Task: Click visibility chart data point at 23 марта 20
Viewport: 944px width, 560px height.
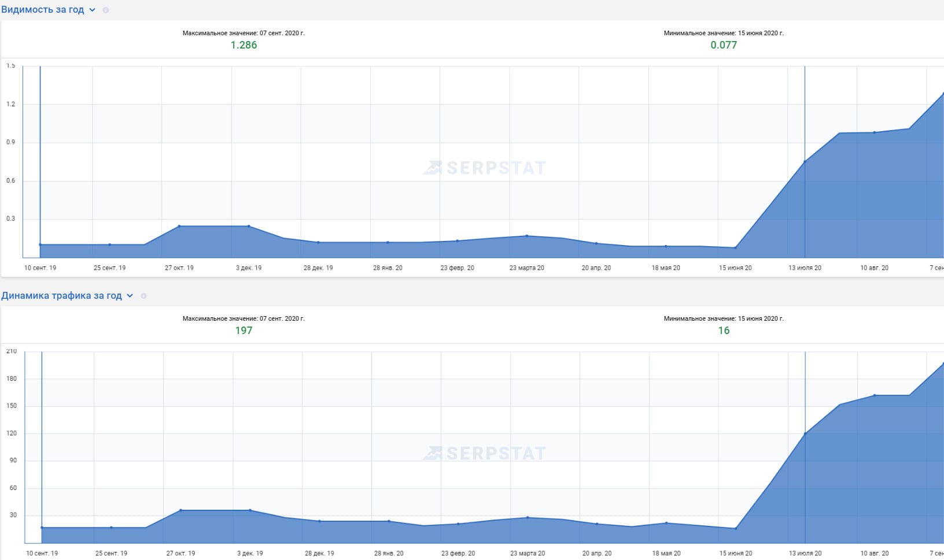Action: [x=526, y=236]
